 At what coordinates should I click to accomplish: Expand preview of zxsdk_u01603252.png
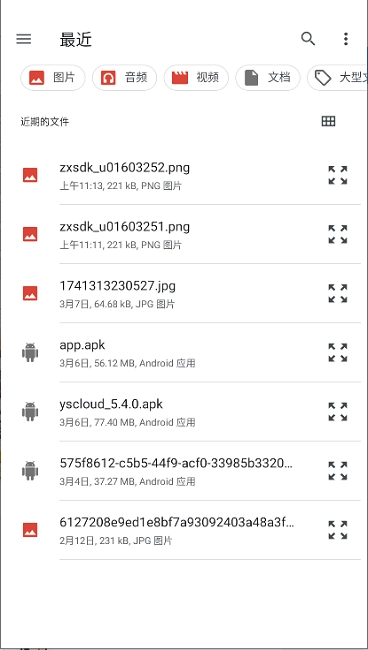pyautogui.click(x=338, y=175)
